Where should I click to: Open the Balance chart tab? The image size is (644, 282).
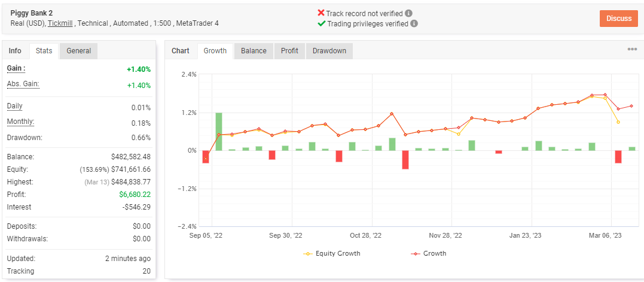point(254,51)
